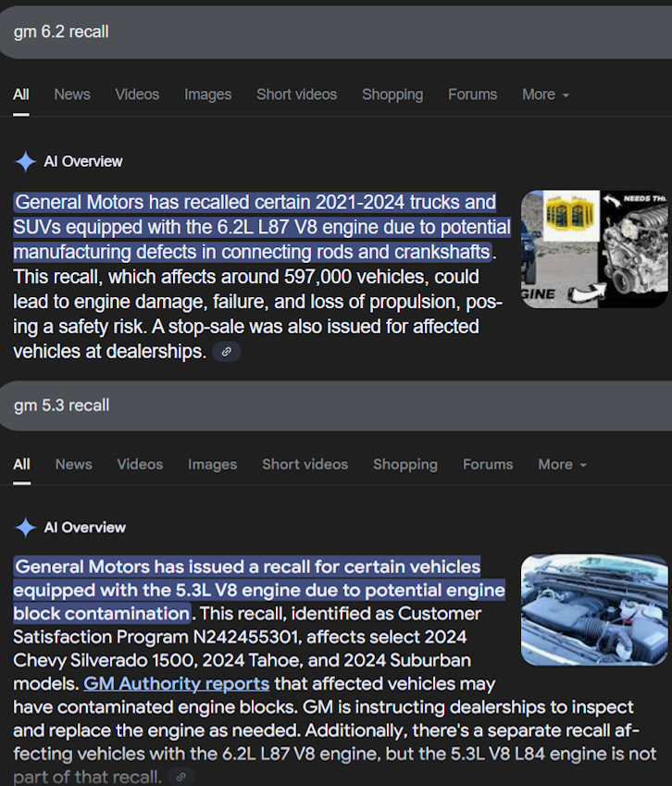Open source link icon after 'part of that recall.'
This screenshot has width=672, height=786.
click(x=180, y=777)
